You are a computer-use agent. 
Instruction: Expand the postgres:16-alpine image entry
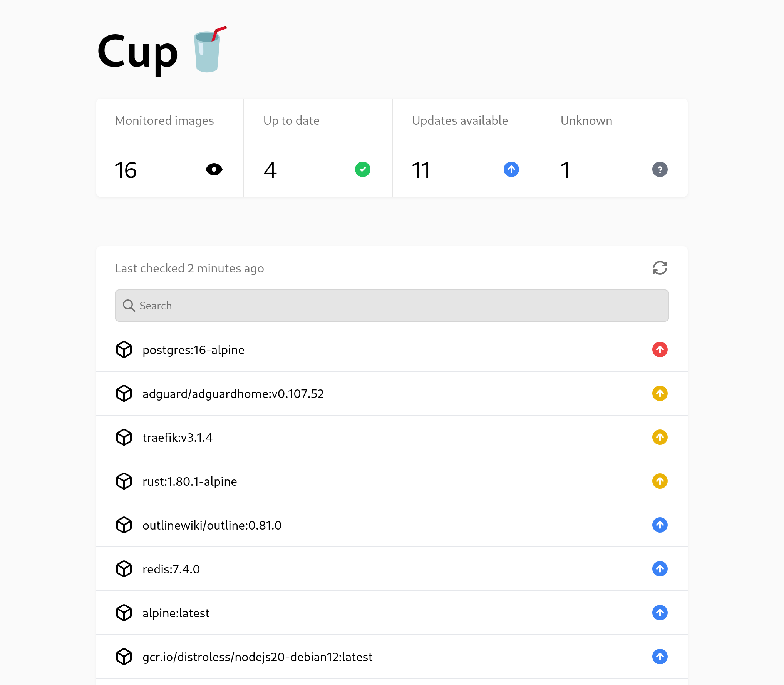(193, 350)
